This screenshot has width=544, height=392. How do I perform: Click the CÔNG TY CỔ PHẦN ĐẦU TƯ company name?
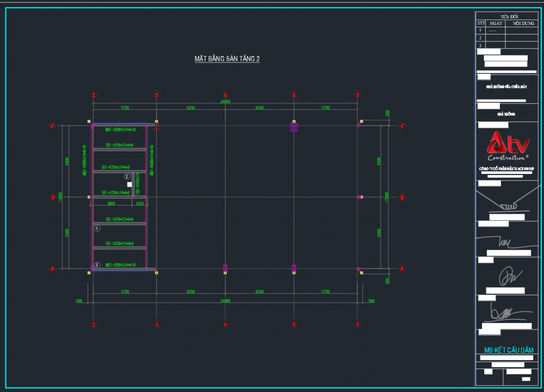(506, 169)
